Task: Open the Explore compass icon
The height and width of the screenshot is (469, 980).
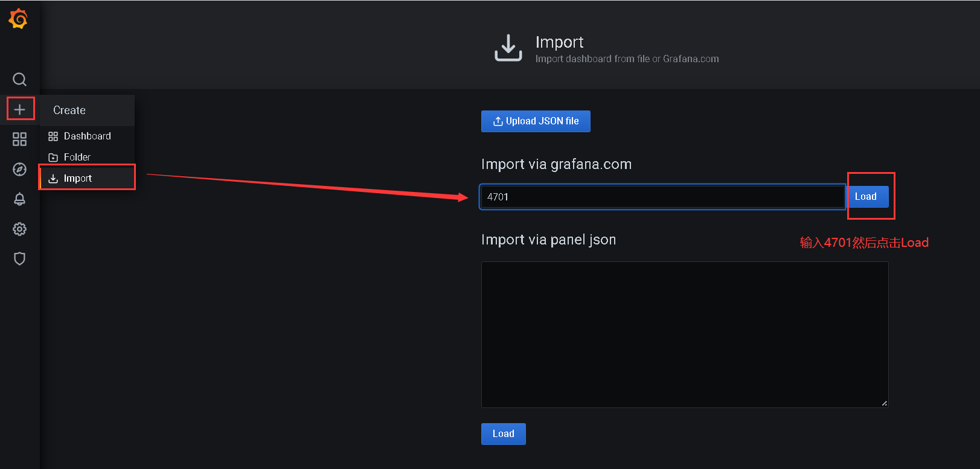Action: click(x=19, y=169)
